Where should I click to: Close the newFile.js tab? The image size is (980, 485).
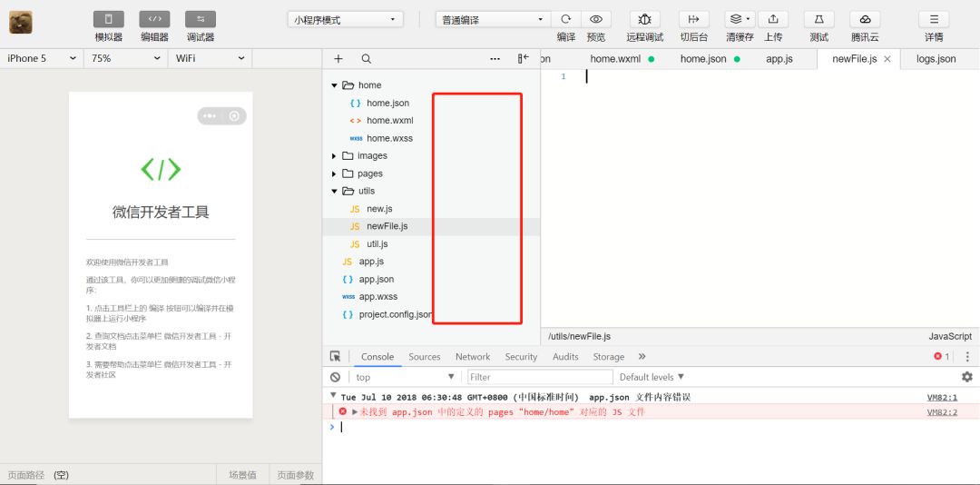[x=887, y=59]
